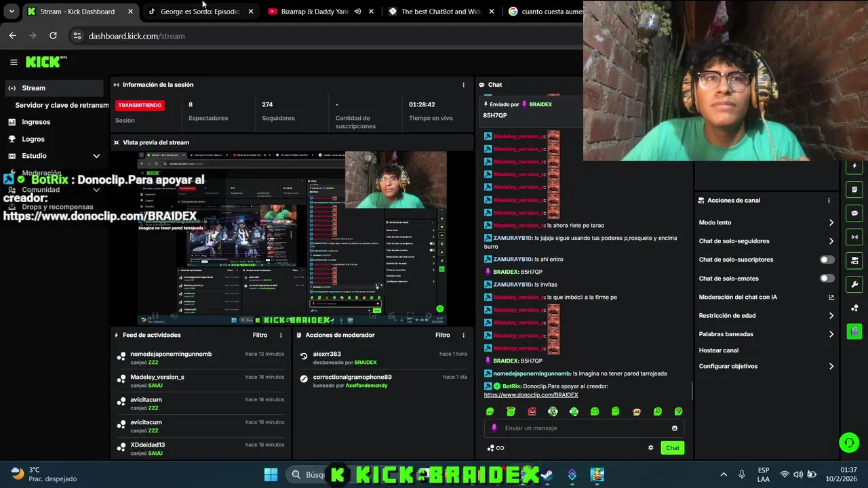The image size is (868, 488).
Task: Open Windows Start menu
Action: click(271, 474)
